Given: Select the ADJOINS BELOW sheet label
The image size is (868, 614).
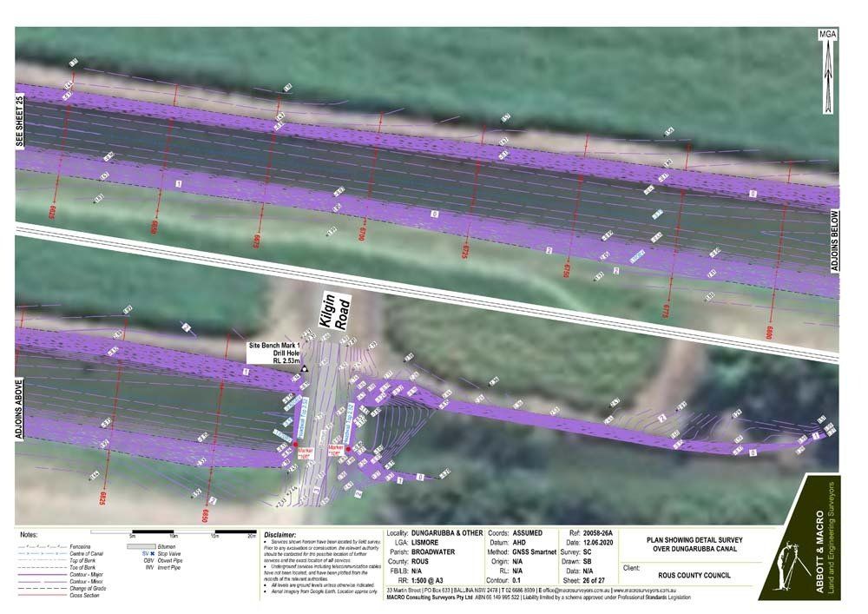Looking at the screenshot, I should pos(836,241).
